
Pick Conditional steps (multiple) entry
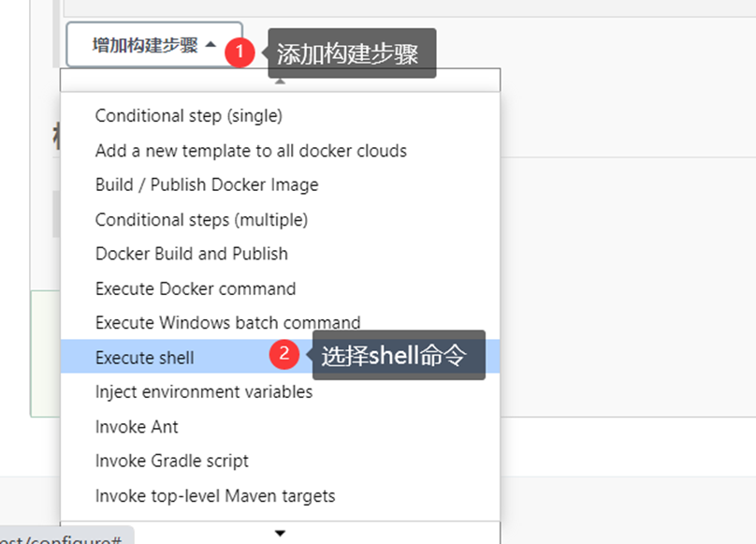coord(201,220)
